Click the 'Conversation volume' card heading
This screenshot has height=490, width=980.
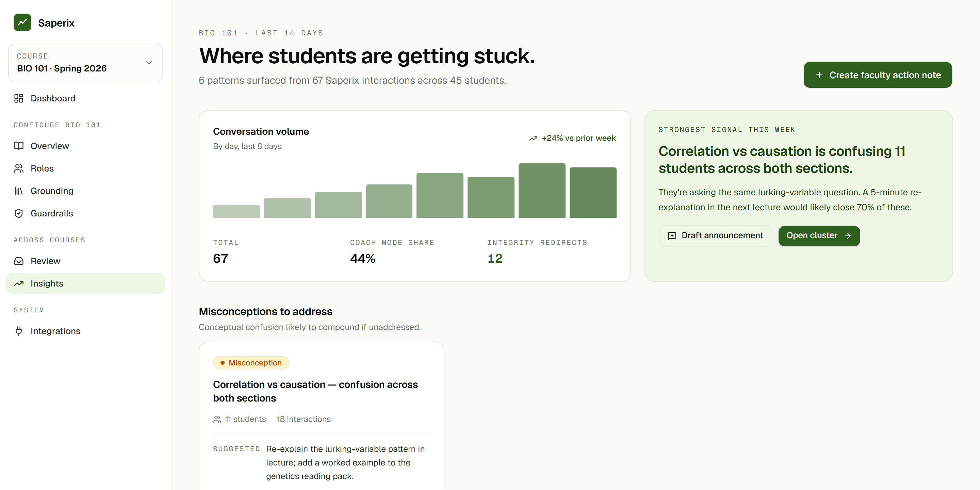(261, 132)
